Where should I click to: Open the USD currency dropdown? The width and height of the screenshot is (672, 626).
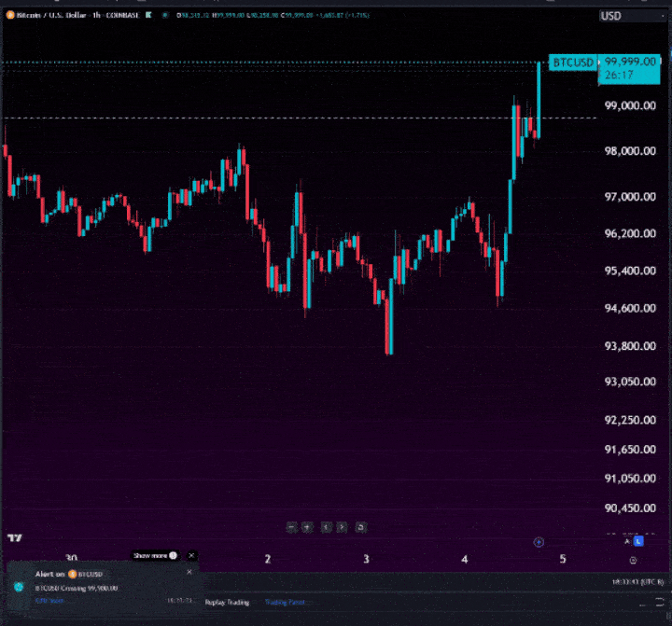point(623,16)
